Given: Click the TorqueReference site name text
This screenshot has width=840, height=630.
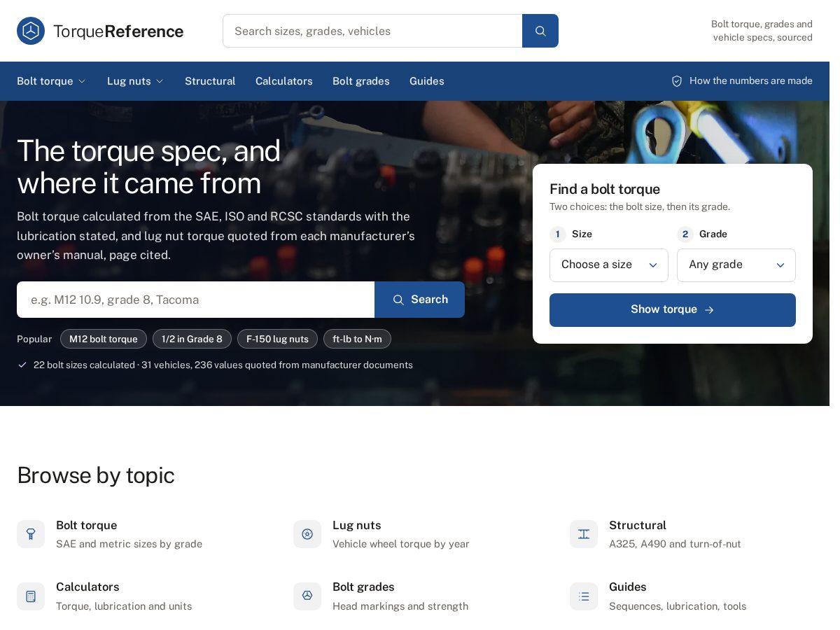Looking at the screenshot, I should [118, 31].
